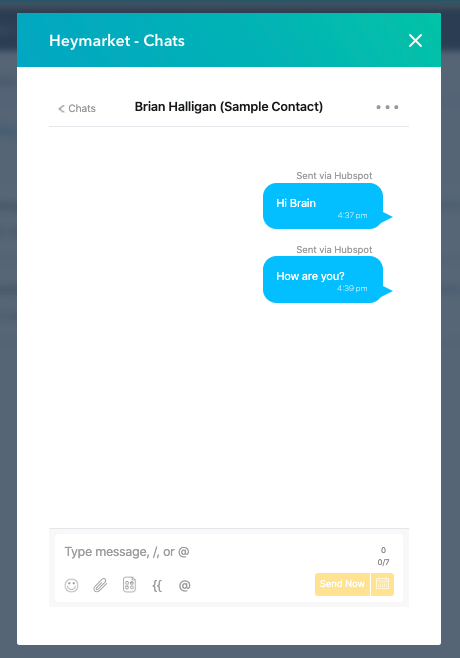The width and height of the screenshot is (460, 658).
Task: Attach a file with the paperclip icon
Action: coord(100,585)
